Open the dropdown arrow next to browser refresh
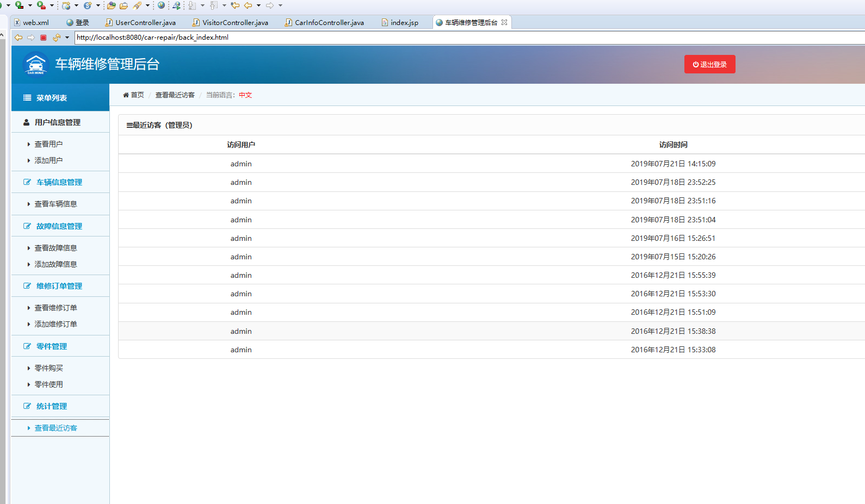 pos(67,38)
